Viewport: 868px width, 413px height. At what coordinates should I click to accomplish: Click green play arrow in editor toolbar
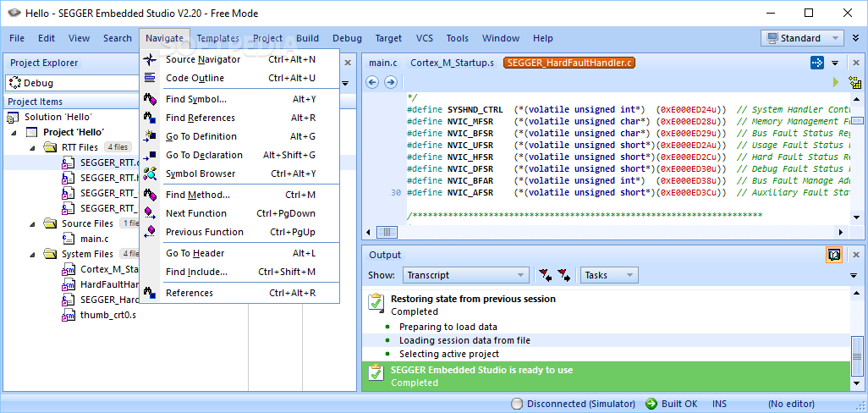point(836,82)
